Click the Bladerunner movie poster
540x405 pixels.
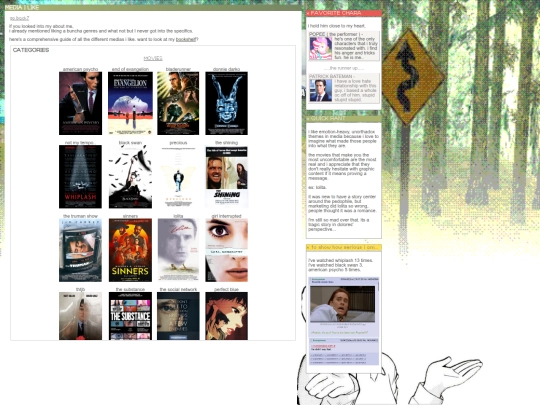pyautogui.click(x=178, y=103)
